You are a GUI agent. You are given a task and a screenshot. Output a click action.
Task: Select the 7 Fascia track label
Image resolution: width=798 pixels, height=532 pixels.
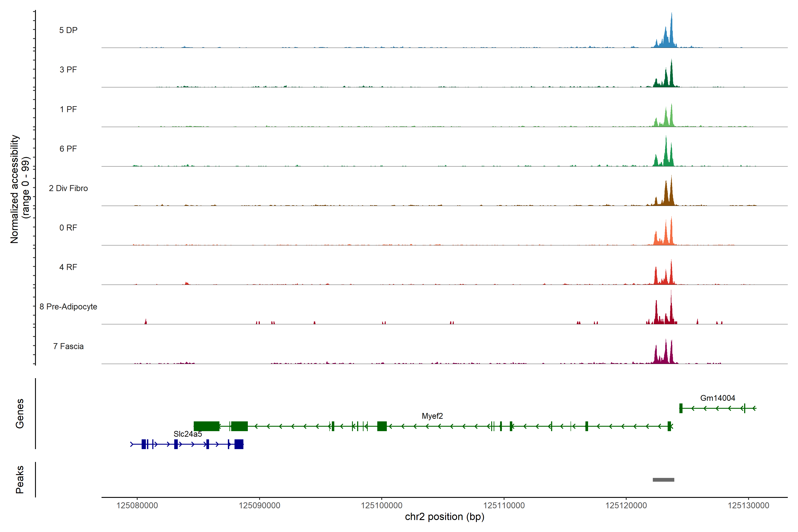pyautogui.click(x=68, y=346)
